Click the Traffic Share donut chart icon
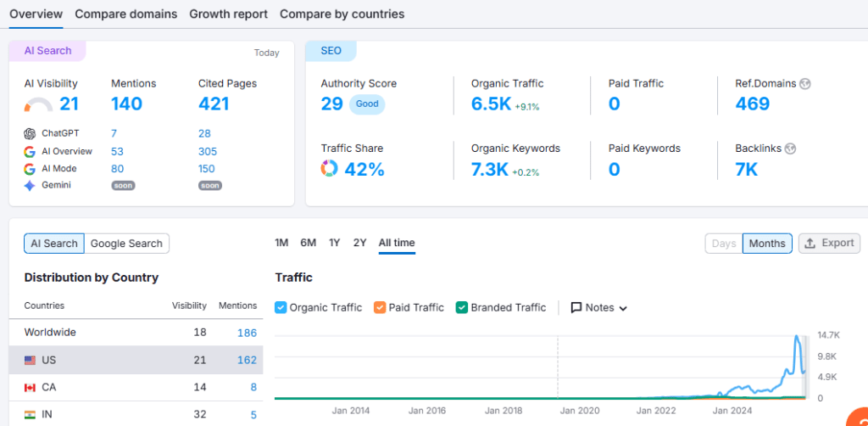This screenshot has height=426, width=868. 330,168
